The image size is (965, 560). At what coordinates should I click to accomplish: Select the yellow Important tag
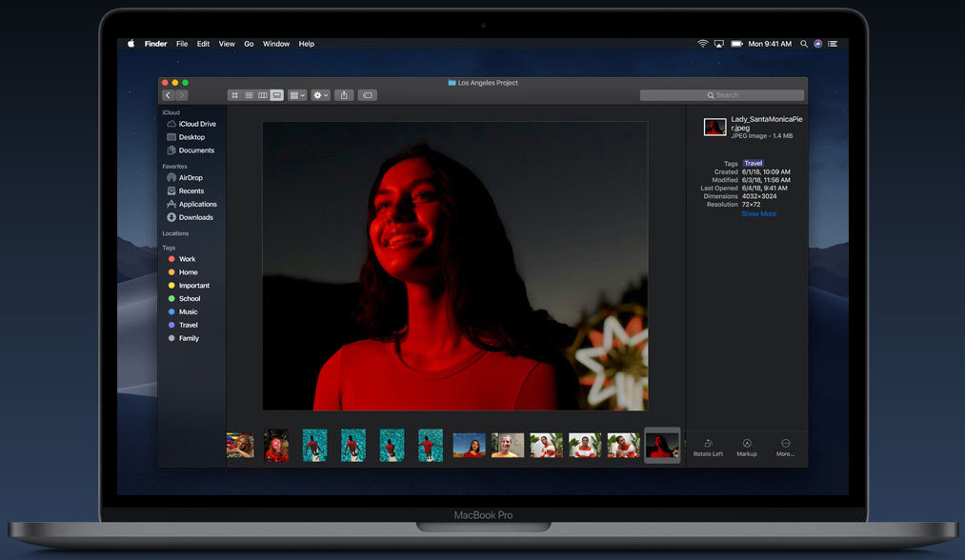coord(189,286)
